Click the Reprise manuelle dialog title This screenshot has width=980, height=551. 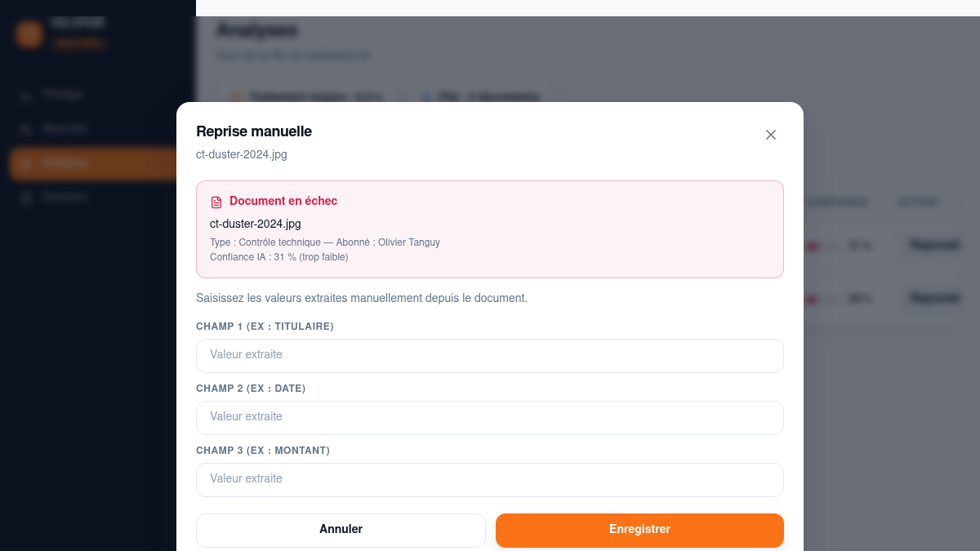(x=254, y=131)
